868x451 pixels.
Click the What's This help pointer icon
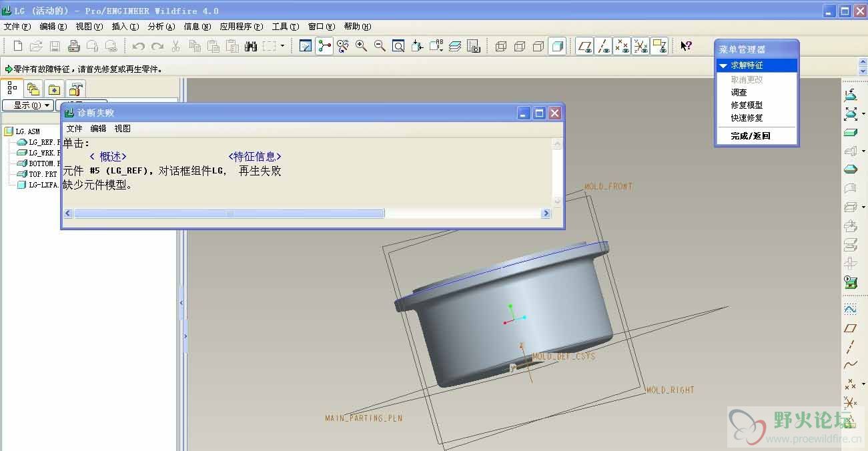click(686, 46)
